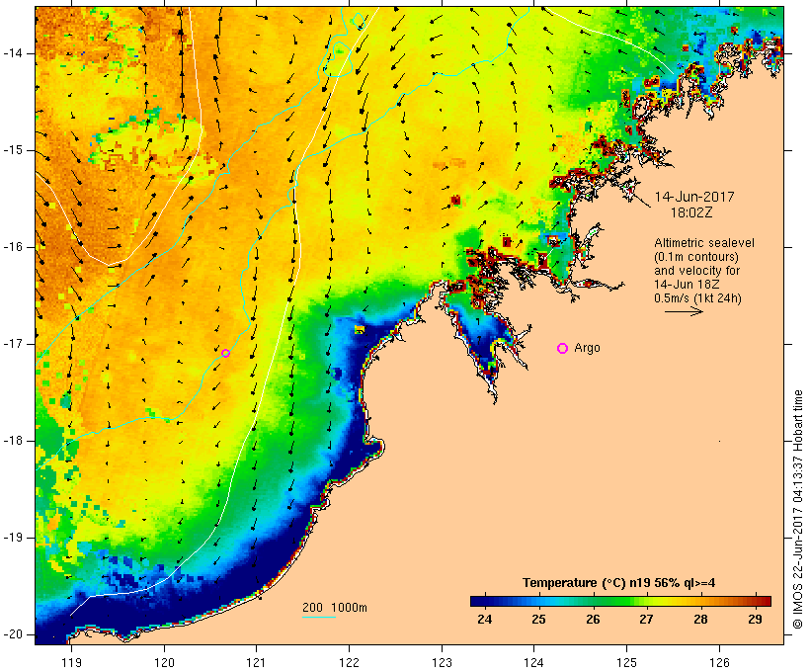Click the latitude axis label '-15'
The width and height of the screenshot is (810, 672).
(13, 150)
